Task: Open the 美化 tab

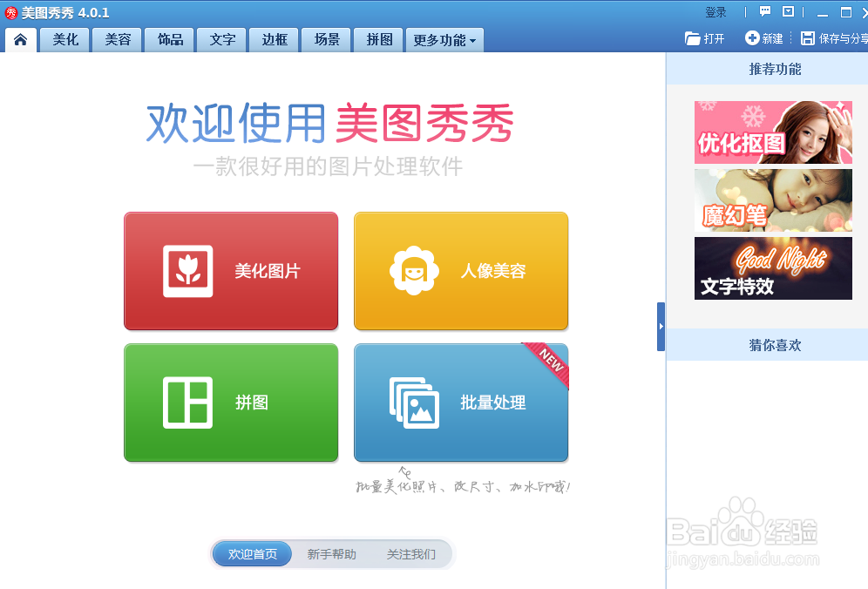Action: tap(65, 40)
